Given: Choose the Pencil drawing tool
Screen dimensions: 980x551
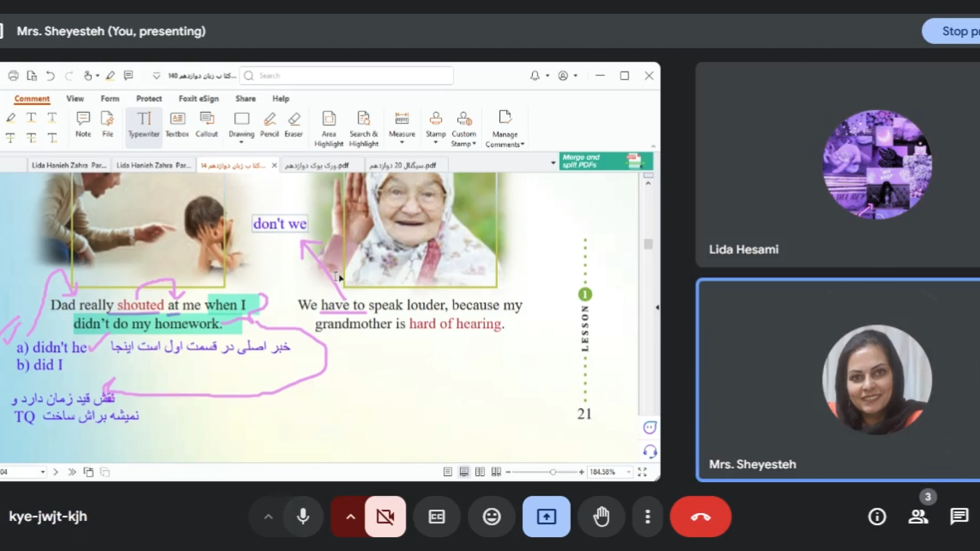Looking at the screenshot, I should (x=269, y=124).
